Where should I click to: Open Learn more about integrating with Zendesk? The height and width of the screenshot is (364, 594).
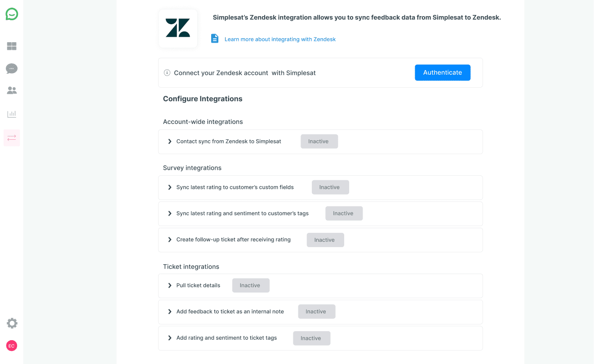279,39
